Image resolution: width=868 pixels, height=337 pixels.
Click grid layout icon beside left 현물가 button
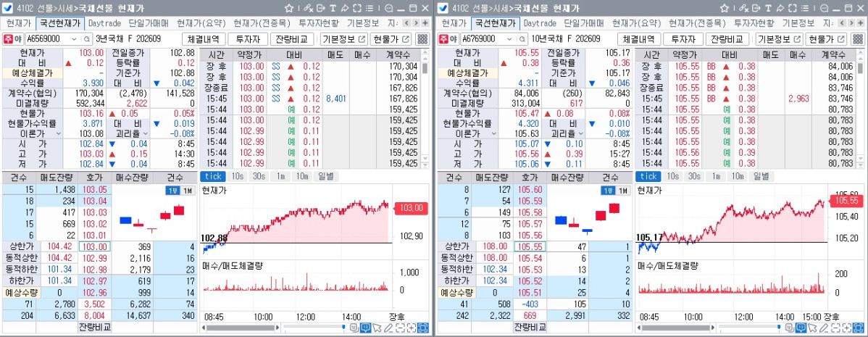pyautogui.click(x=422, y=39)
